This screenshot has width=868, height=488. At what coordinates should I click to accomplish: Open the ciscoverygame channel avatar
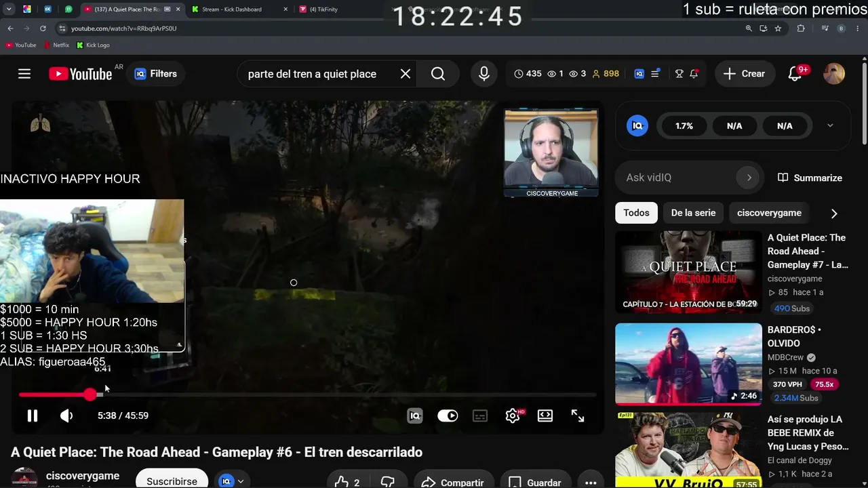[x=24, y=478]
